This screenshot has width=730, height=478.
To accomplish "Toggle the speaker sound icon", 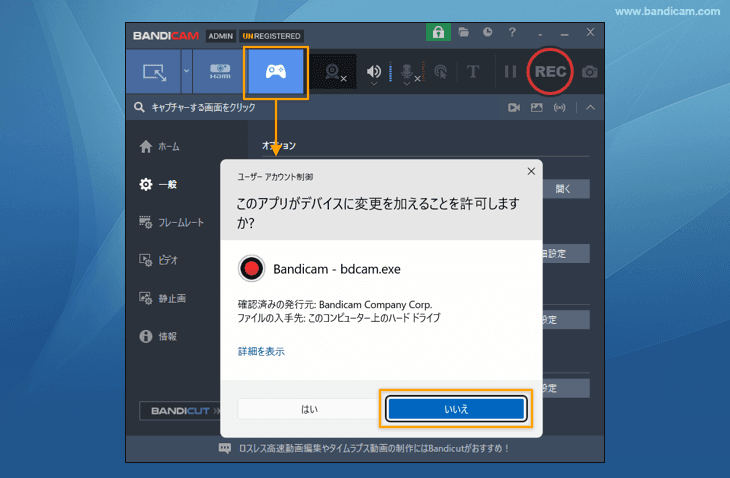I will click(373, 71).
